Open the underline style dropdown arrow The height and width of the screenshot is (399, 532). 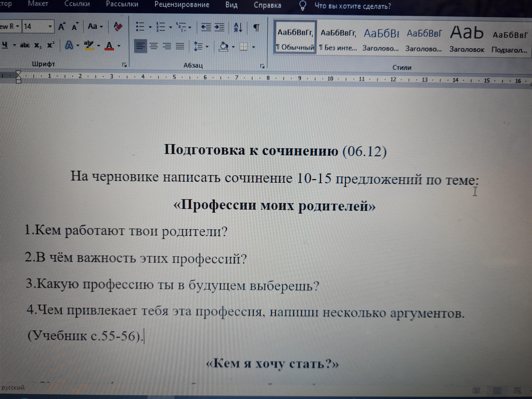click(x=14, y=45)
